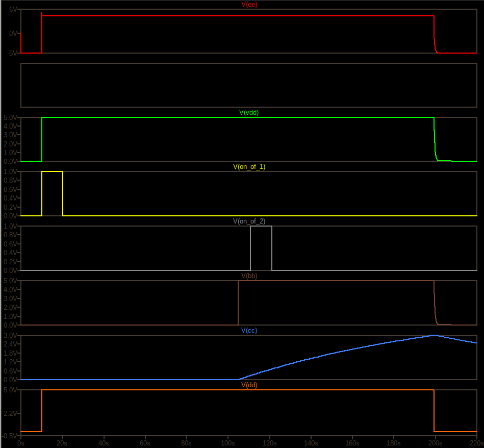This screenshot has height=448, width=484.
Task: Click the -5V label on V(ee) axis
Action: point(13,53)
